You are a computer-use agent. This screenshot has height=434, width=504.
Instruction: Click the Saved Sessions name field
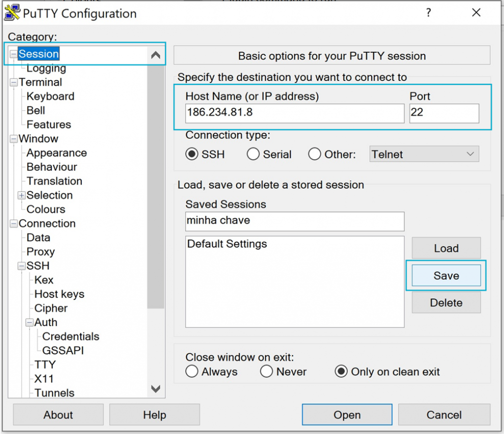coord(295,221)
